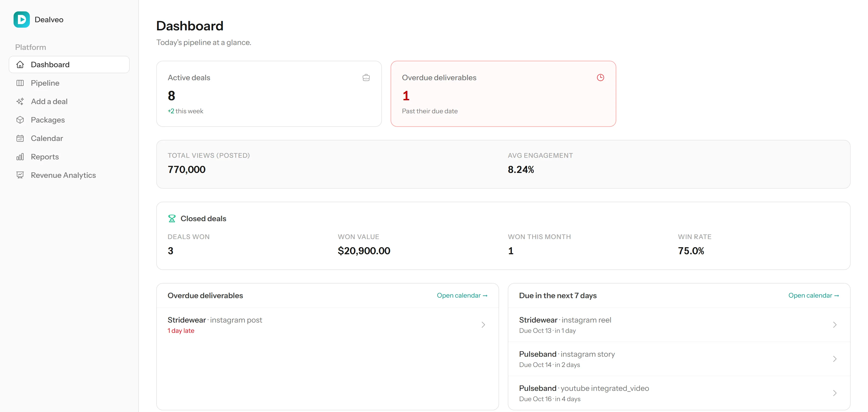
Task: Click the Calendar icon in sidebar
Action: [x=20, y=138]
